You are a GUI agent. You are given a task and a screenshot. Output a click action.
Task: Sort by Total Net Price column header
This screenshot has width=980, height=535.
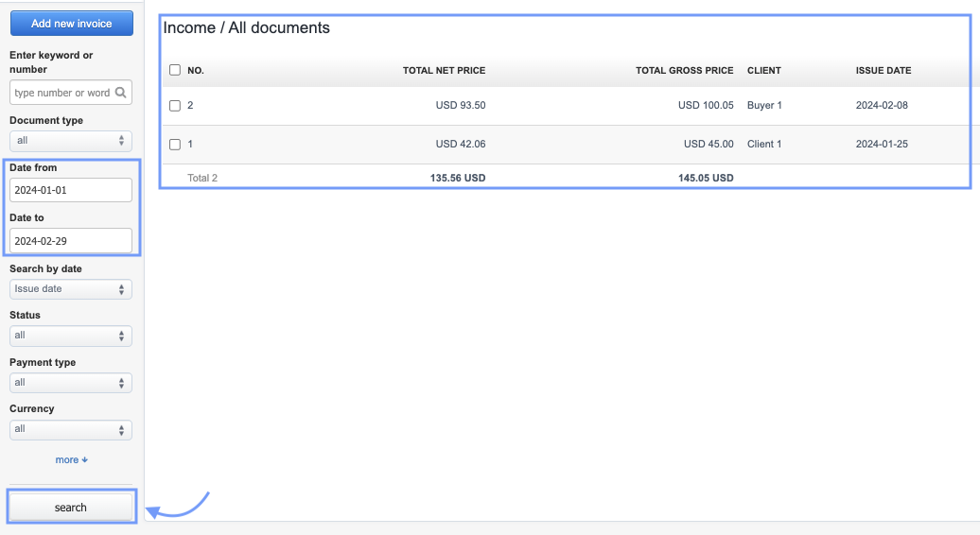(x=444, y=71)
